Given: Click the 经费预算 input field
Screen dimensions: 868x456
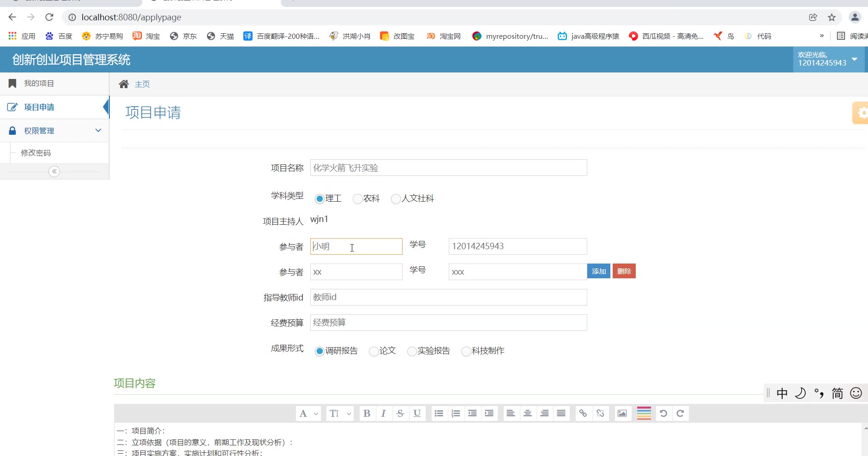Looking at the screenshot, I should pos(449,323).
